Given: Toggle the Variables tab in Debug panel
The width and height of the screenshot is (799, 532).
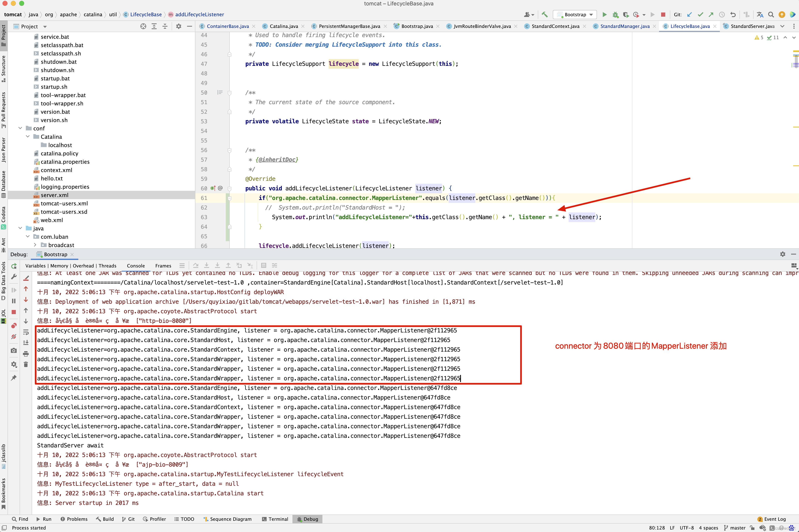Looking at the screenshot, I should point(34,265).
